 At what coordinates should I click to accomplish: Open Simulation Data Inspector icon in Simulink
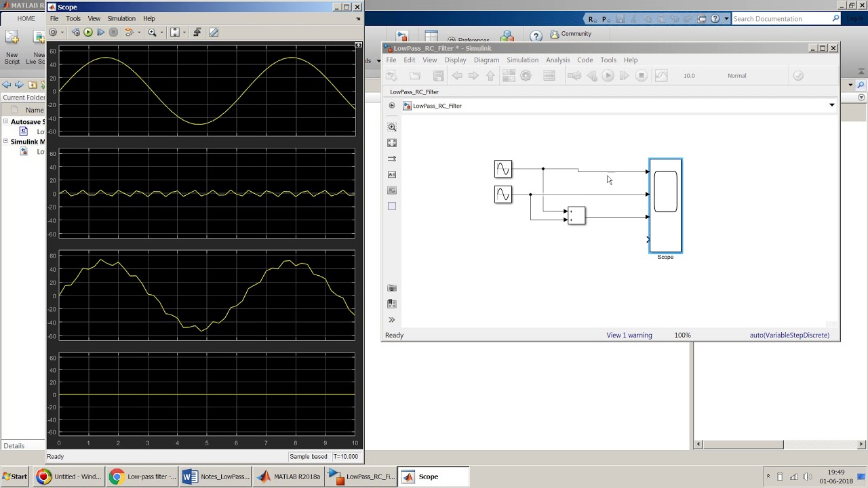660,76
